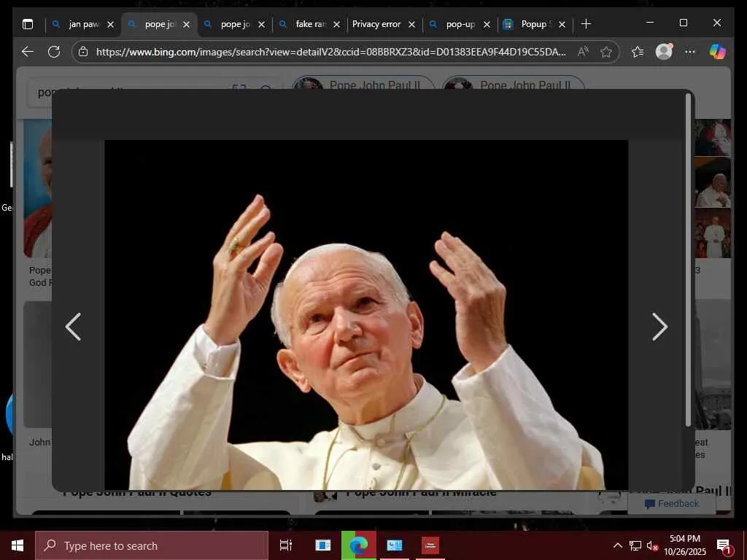Close the 'fake ran' tab

click(x=337, y=24)
